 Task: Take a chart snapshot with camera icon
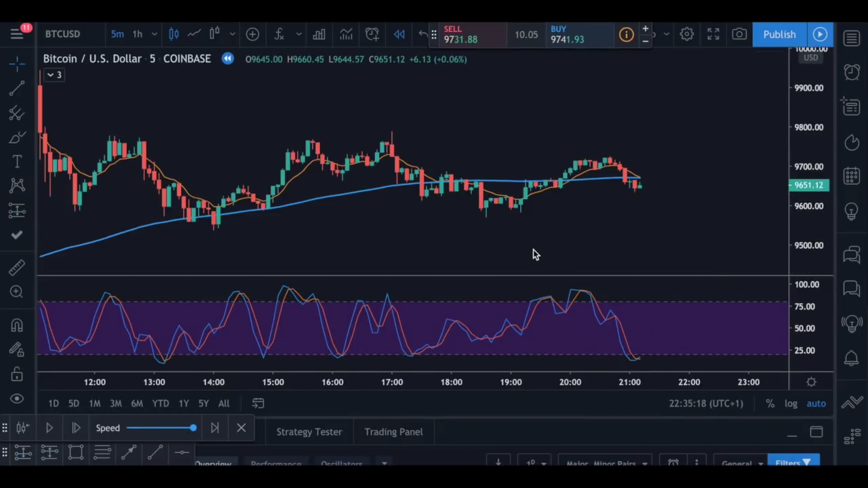point(739,34)
